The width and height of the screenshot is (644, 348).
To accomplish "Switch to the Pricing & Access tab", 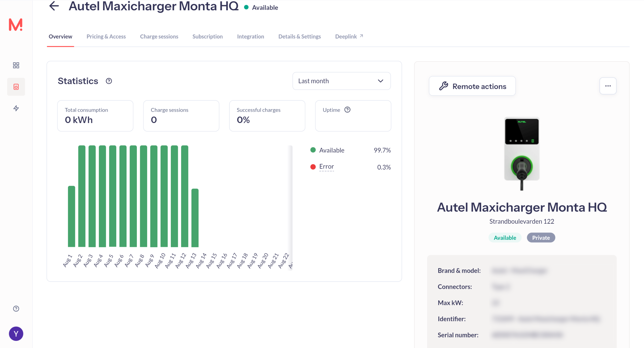I will (x=106, y=36).
